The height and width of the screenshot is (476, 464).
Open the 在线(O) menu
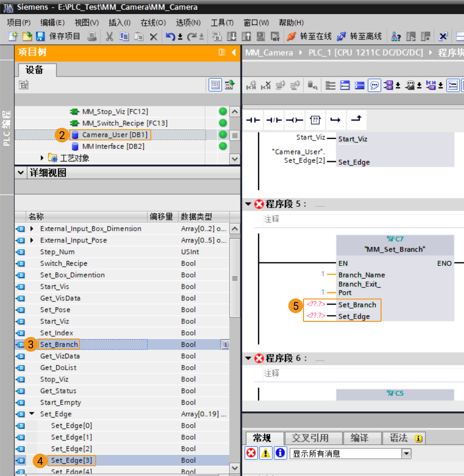click(153, 23)
